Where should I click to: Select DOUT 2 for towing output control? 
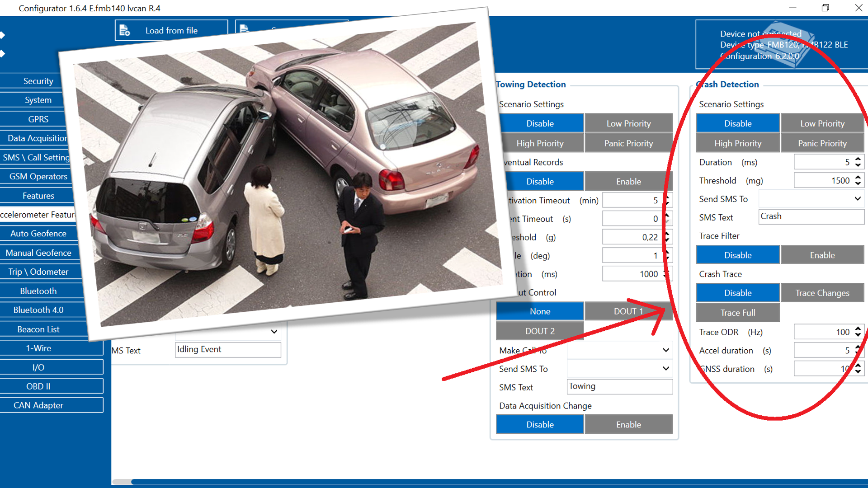pos(539,331)
